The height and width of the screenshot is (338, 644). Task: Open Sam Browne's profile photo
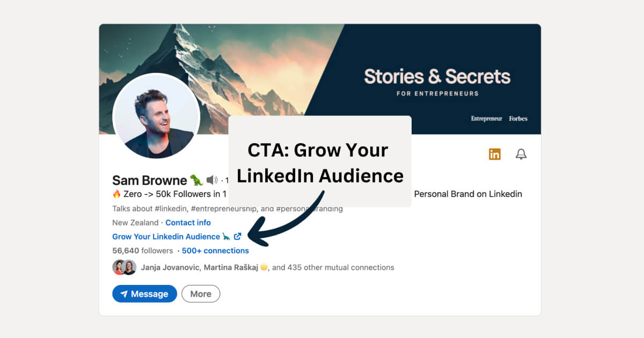(x=157, y=117)
